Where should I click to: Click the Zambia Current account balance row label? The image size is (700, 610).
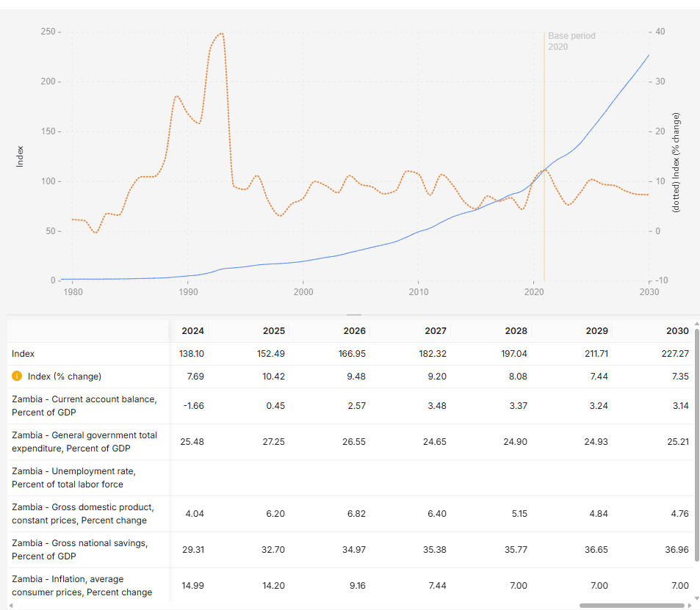(x=84, y=406)
